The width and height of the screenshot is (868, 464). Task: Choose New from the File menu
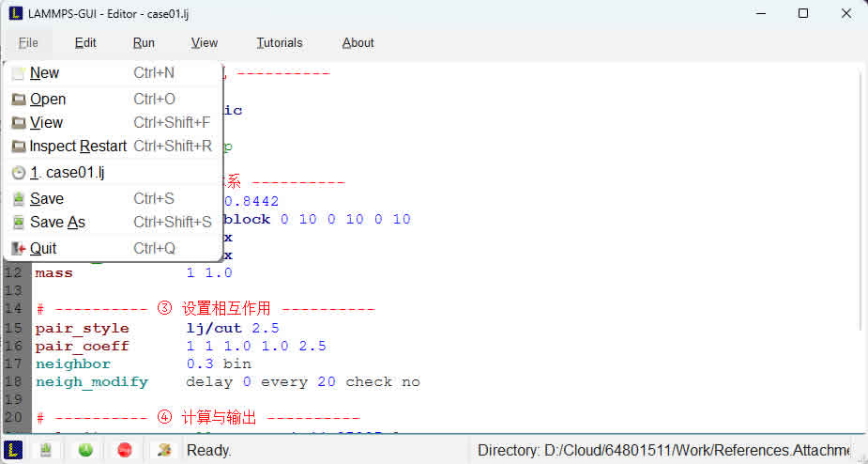[x=113, y=73]
